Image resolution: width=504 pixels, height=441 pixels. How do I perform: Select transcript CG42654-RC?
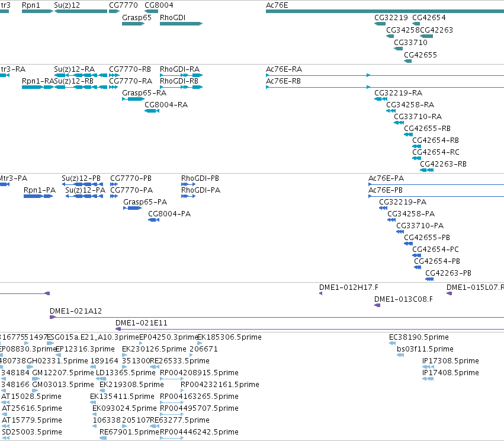(436, 152)
